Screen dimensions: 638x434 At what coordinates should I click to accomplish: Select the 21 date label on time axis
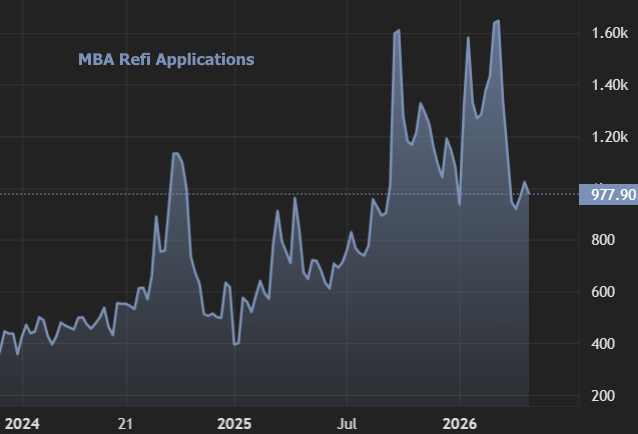click(x=126, y=422)
